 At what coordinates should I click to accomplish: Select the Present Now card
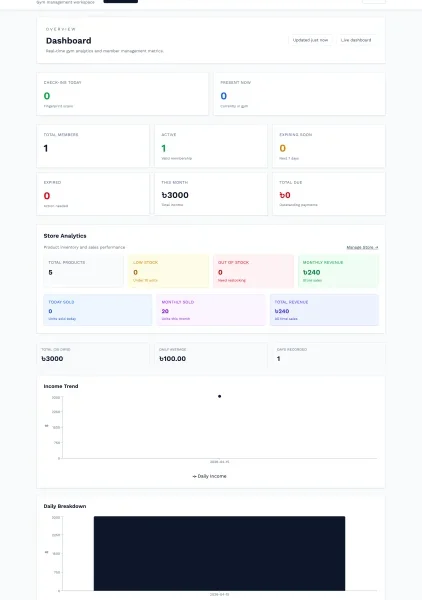(299, 94)
